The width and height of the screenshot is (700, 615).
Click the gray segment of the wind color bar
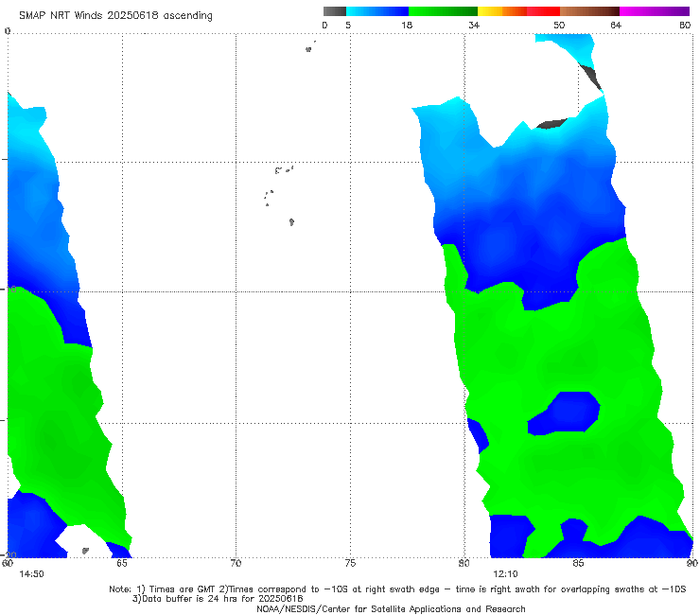tap(334, 11)
